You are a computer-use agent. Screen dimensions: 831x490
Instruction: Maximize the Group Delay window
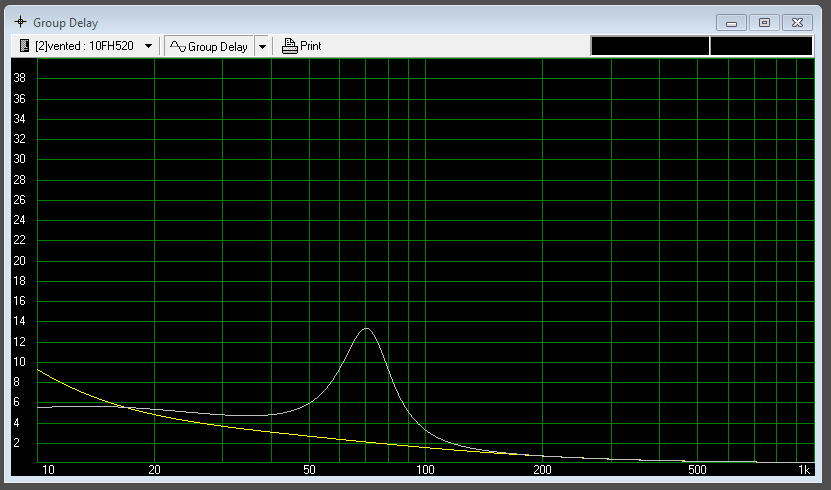tap(764, 23)
